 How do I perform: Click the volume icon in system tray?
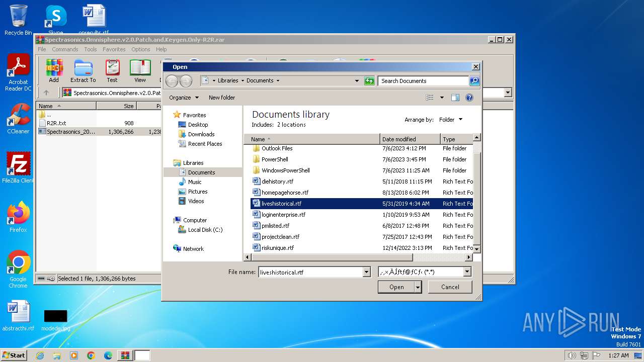pyautogui.click(x=572, y=355)
